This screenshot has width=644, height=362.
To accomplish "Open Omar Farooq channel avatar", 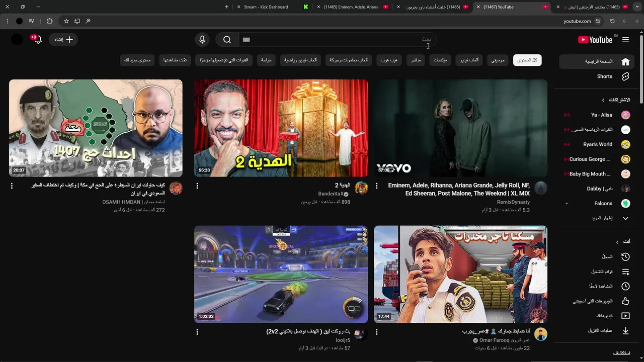I will (x=541, y=334).
